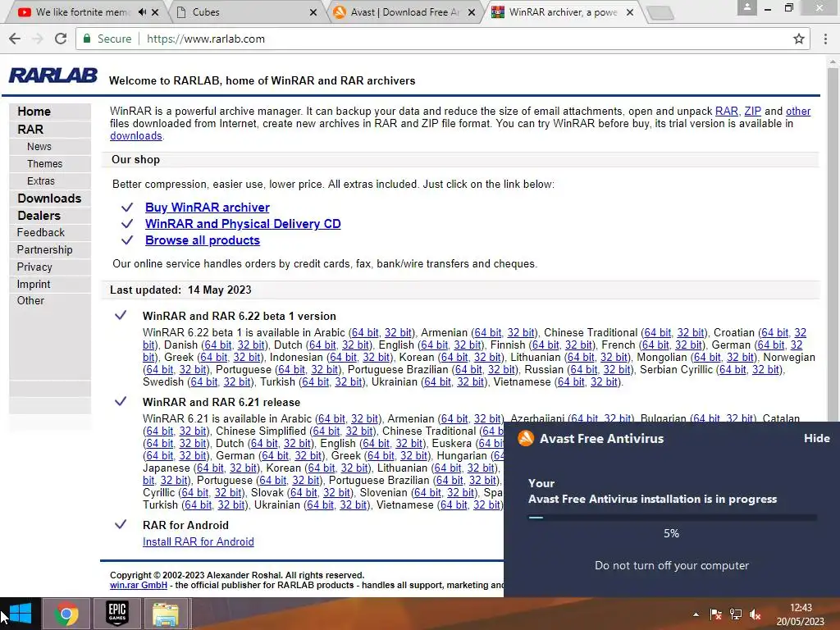Open the 'other' files link
840x630 pixels.
798,111
